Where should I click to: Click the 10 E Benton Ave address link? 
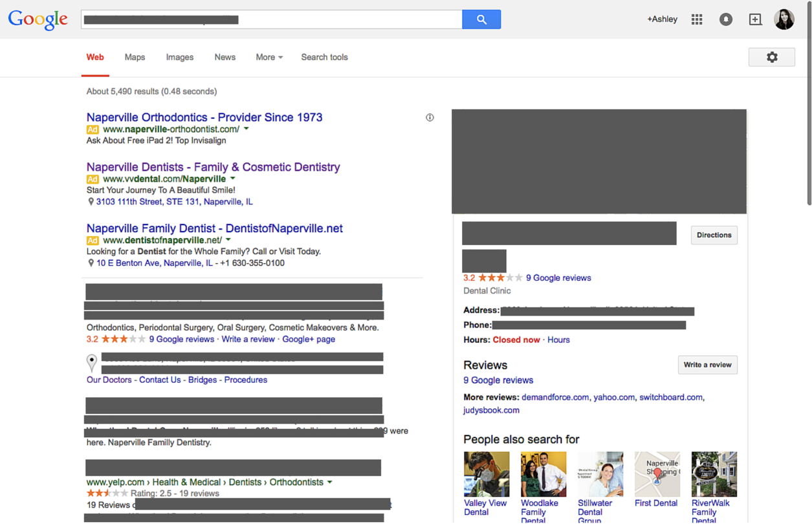point(155,263)
